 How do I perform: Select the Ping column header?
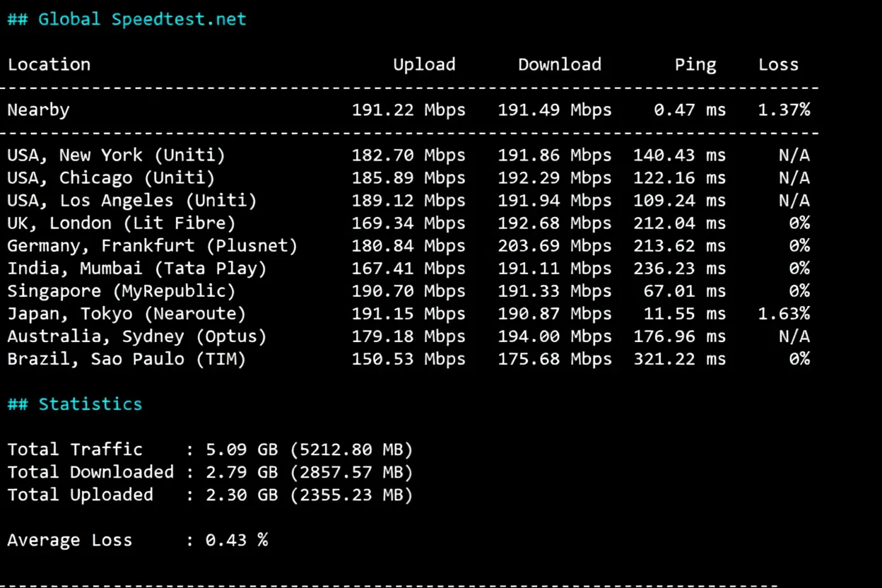695,64
